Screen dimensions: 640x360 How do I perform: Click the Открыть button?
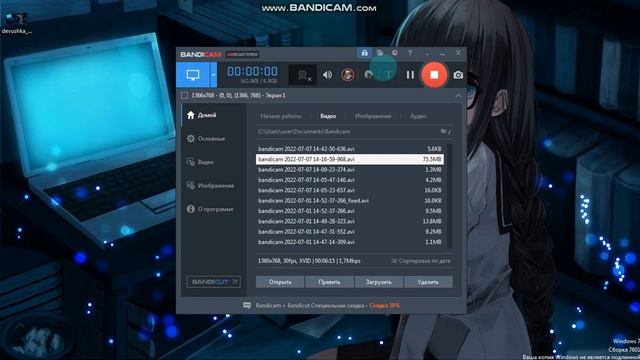click(x=280, y=282)
